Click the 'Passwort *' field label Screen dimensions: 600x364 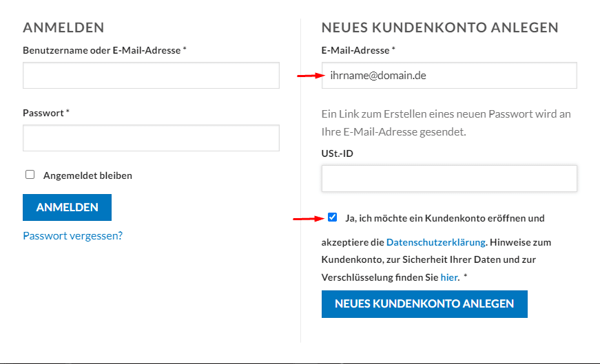pos(46,113)
